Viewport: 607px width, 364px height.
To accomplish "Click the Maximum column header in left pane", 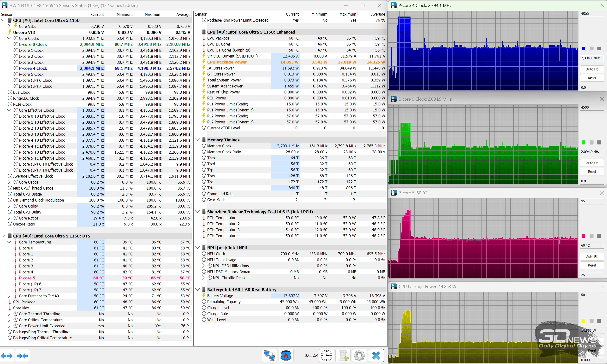I will (x=153, y=14).
